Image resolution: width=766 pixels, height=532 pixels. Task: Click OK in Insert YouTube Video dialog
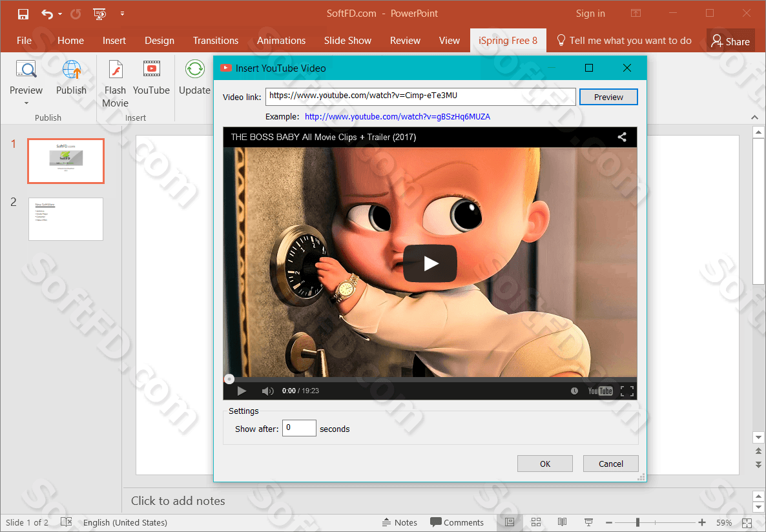544,464
